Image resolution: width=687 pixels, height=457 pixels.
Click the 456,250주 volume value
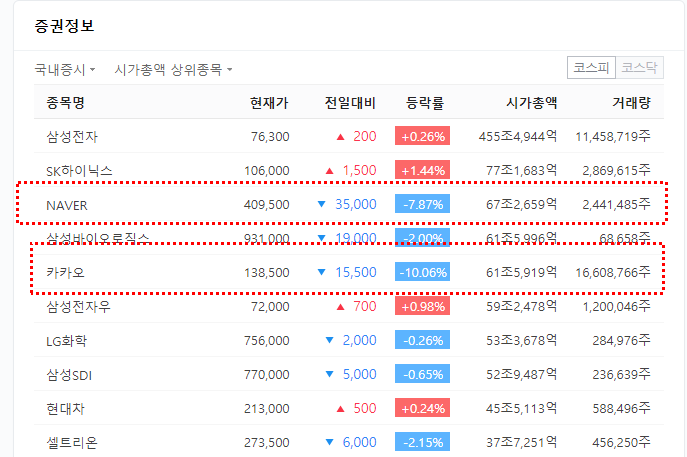pyautogui.click(x=622, y=442)
